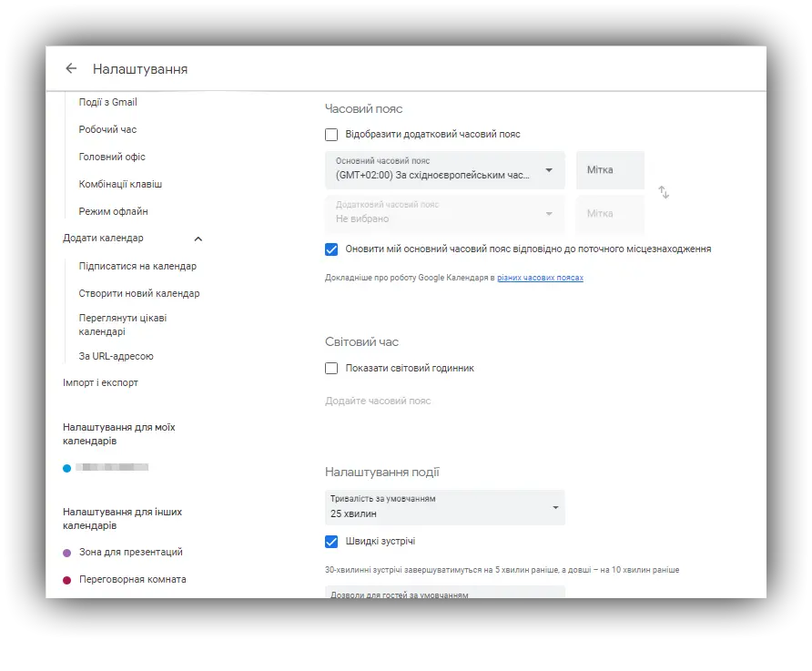Click the crimson Переговорная комната color dot
The image size is (812, 671).
(66, 580)
